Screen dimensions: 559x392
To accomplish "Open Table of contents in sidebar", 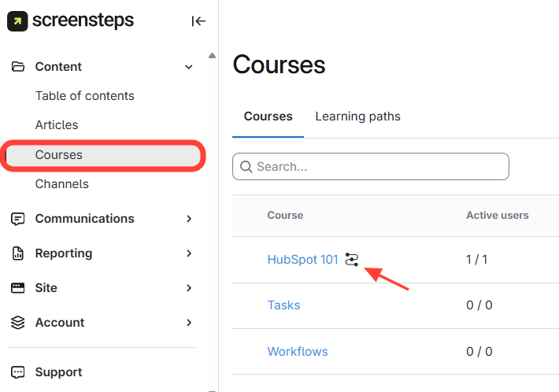I will tap(84, 96).
